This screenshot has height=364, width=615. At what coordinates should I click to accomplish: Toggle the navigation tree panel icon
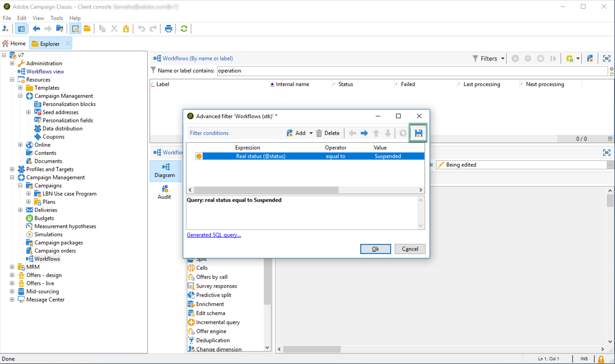21,29
